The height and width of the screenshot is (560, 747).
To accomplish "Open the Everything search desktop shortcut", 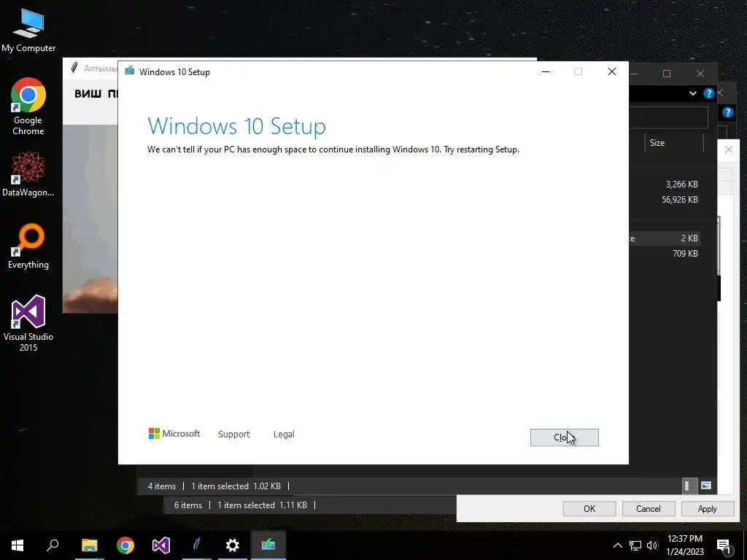I will point(28,246).
